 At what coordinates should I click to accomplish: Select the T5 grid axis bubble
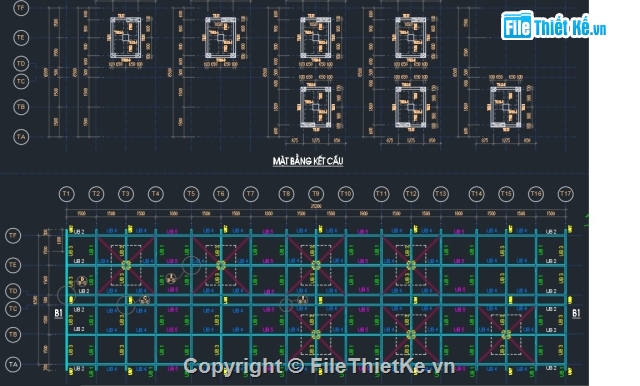click(191, 194)
